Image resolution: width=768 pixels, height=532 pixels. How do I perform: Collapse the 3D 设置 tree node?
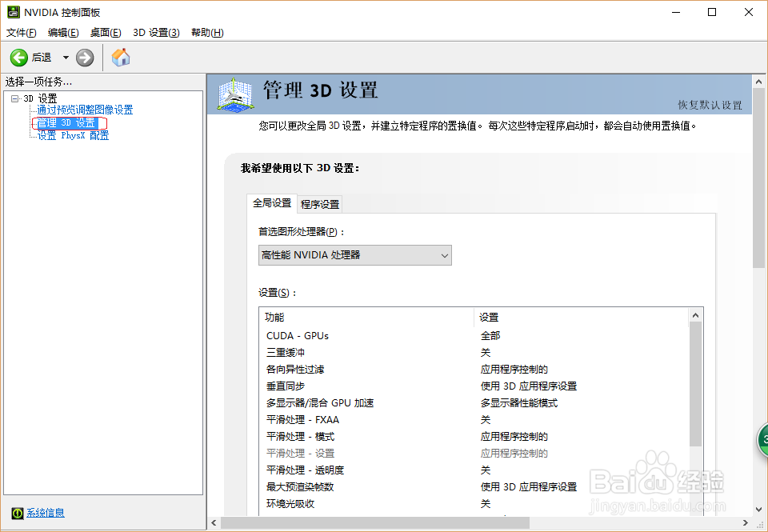point(14,98)
